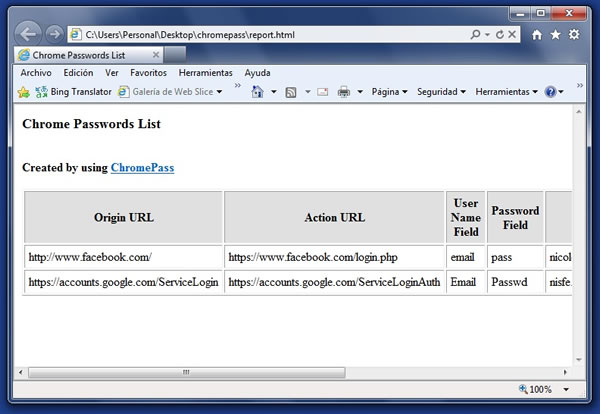Click the Password Field column header
This screenshot has width=600, height=414.
coord(515,217)
